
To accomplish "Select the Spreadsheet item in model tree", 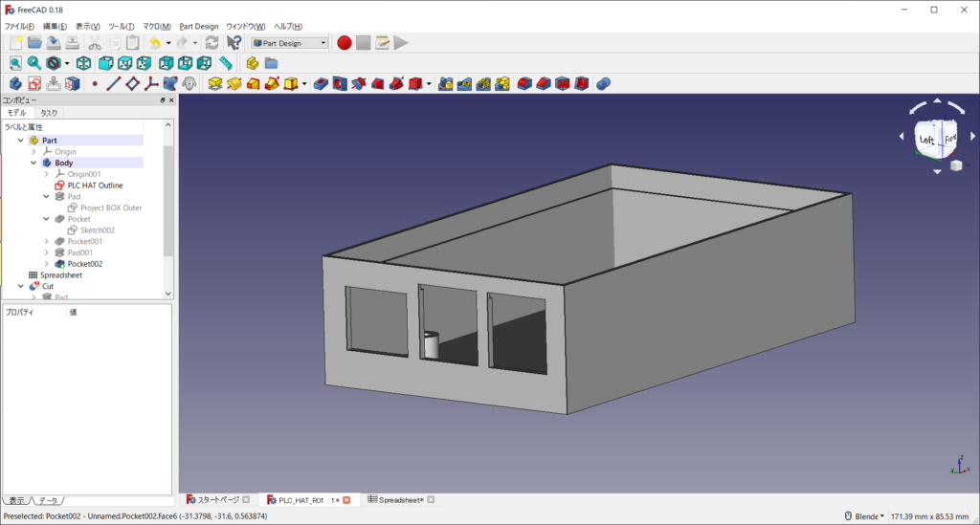I will pyautogui.click(x=60, y=274).
